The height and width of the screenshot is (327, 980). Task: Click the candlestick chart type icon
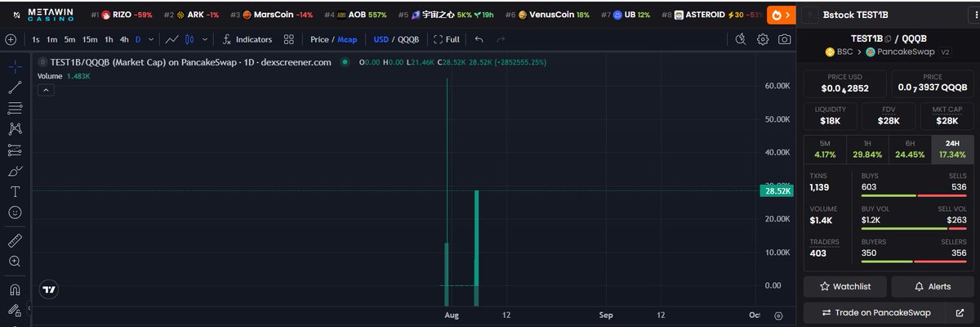190,39
